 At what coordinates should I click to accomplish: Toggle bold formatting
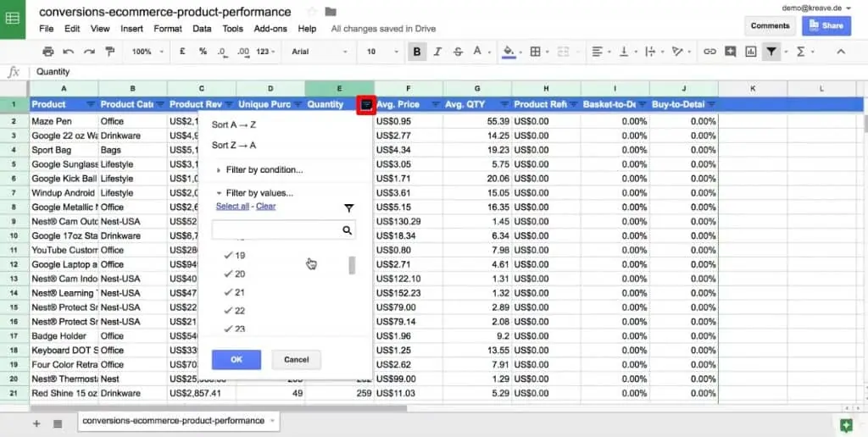(x=417, y=52)
